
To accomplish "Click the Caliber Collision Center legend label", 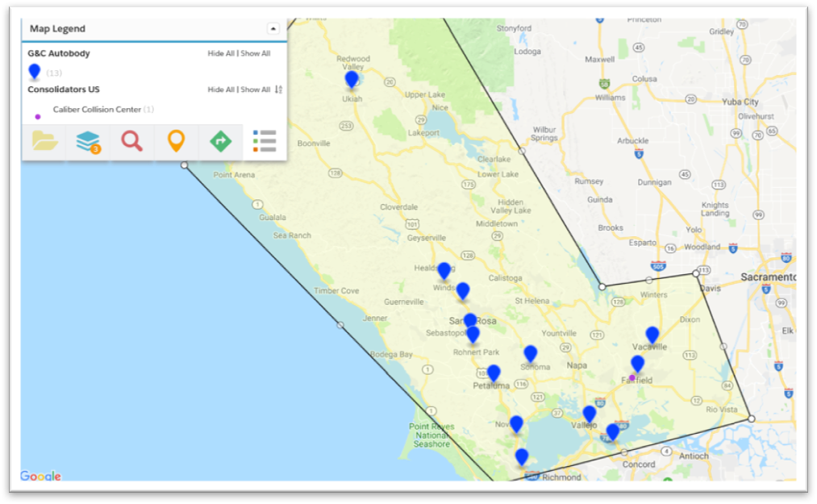I will [x=97, y=110].
